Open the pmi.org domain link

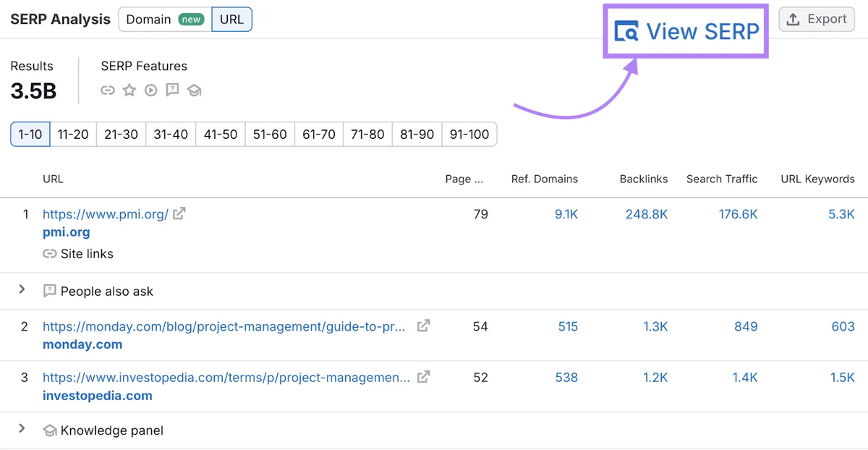67,232
